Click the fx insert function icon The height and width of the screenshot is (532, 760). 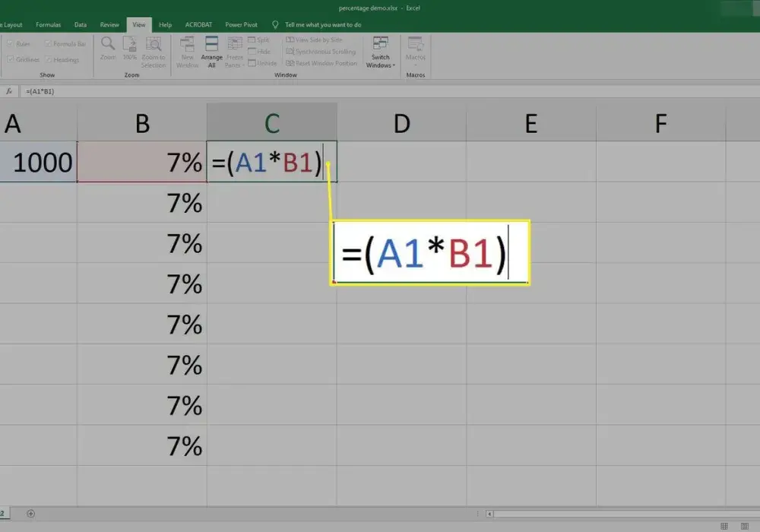[x=8, y=91]
